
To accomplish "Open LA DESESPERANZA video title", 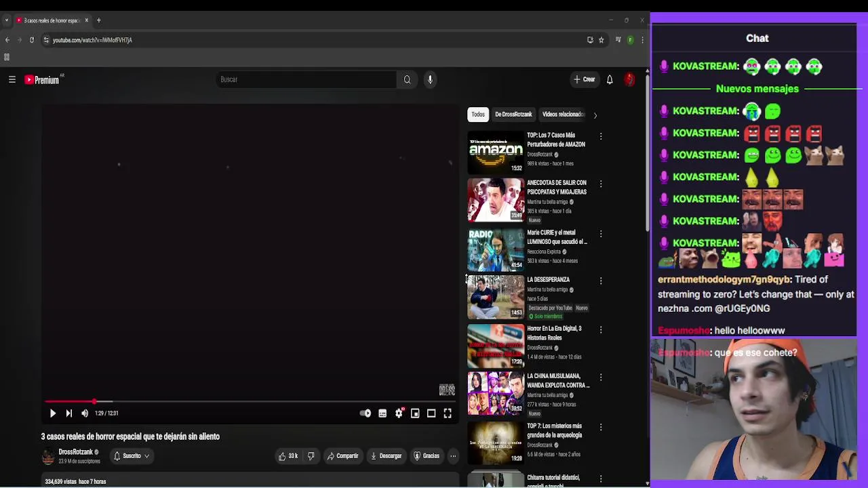I will click(x=548, y=279).
